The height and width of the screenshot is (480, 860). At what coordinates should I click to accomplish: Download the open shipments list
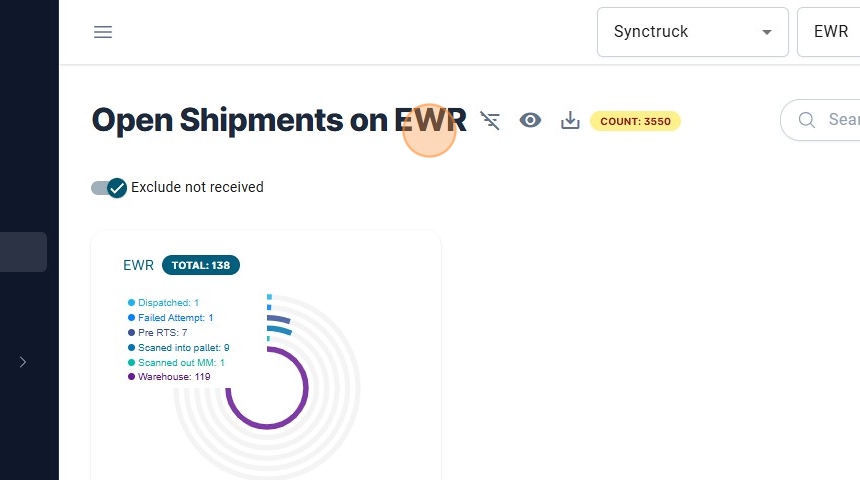coord(570,121)
